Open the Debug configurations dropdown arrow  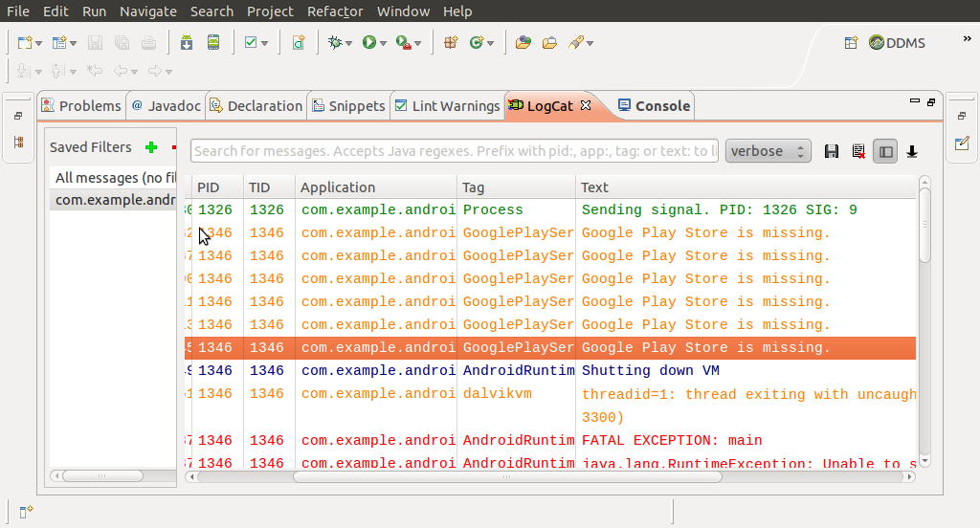348,43
